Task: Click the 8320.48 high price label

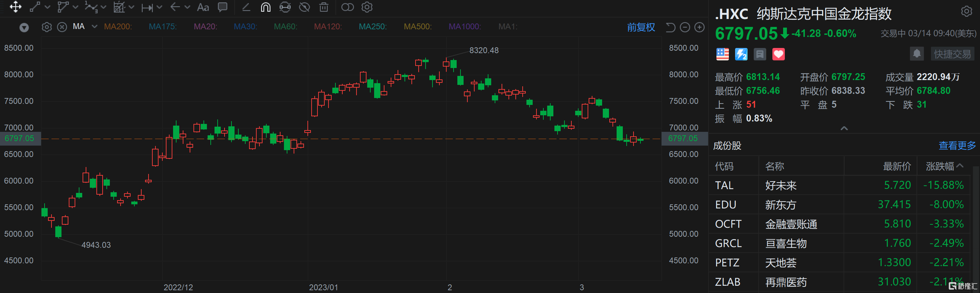Action: click(x=484, y=50)
